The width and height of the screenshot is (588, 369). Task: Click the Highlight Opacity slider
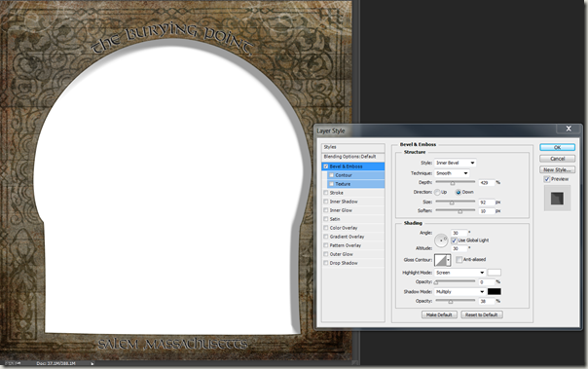[x=456, y=281]
